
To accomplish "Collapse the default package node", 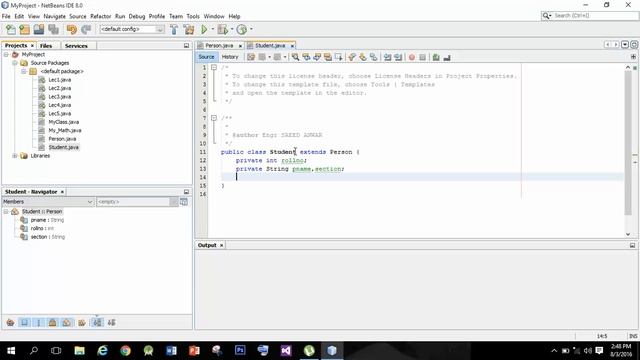I will click(x=24, y=71).
